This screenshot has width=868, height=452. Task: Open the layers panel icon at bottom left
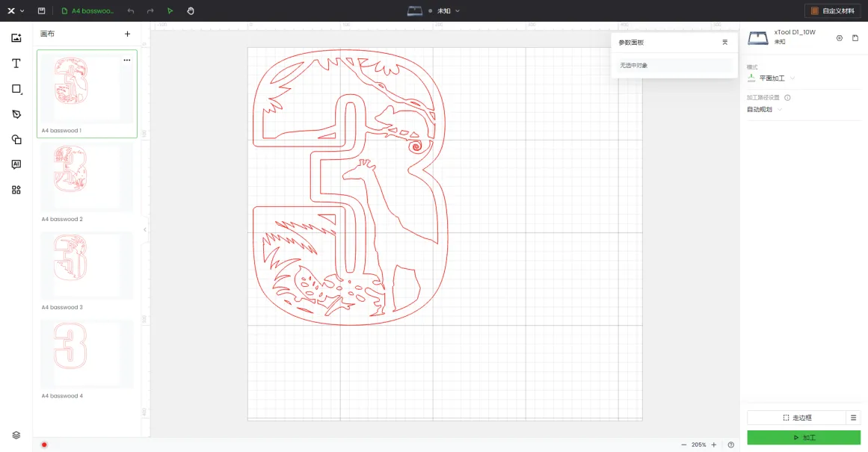[16, 435]
